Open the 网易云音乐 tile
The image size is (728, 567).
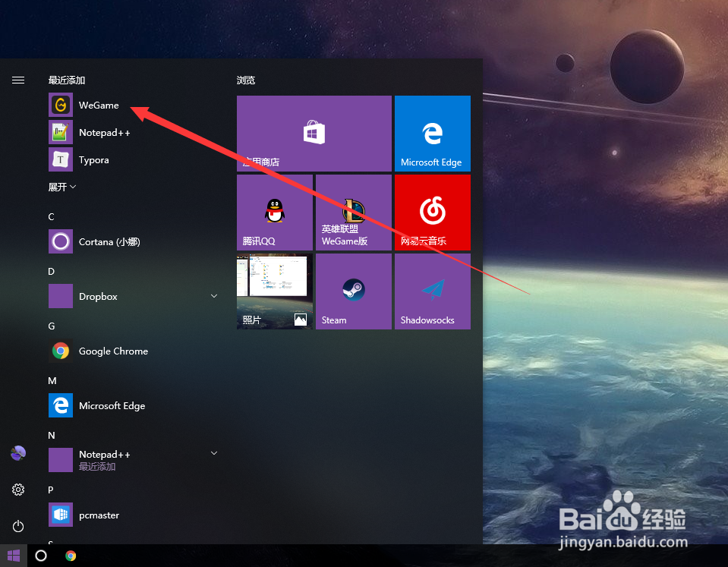click(x=433, y=213)
